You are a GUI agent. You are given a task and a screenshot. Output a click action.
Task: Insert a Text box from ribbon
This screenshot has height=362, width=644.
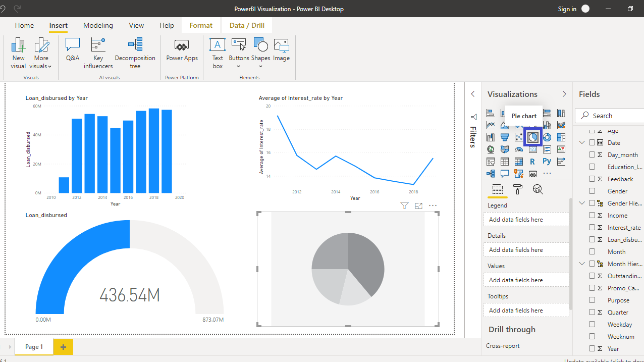click(x=218, y=53)
